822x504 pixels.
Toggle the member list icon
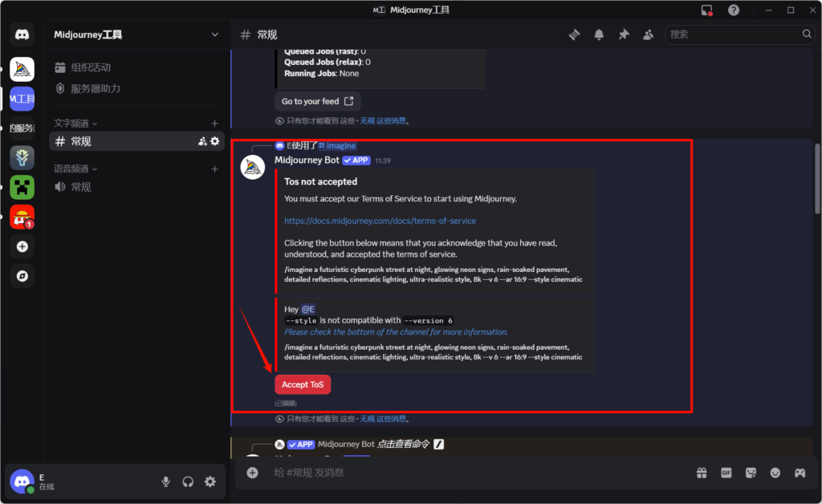coord(648,35)
